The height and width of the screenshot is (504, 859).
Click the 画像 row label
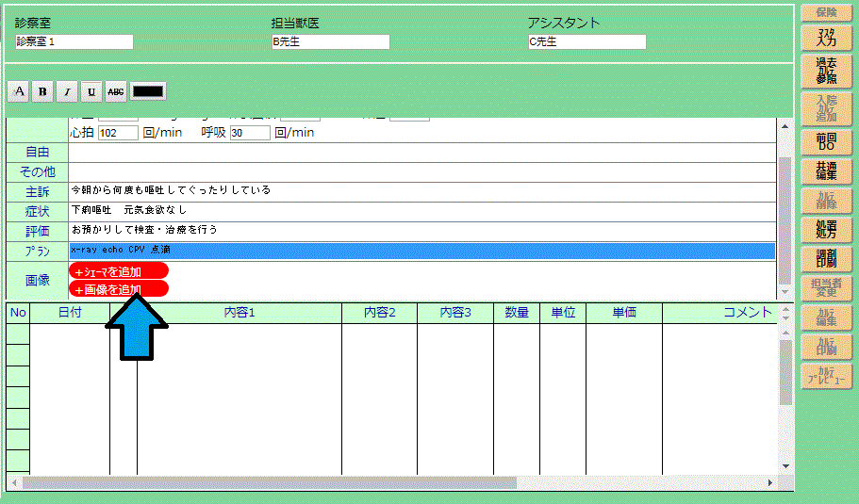(x=38, y=280)
